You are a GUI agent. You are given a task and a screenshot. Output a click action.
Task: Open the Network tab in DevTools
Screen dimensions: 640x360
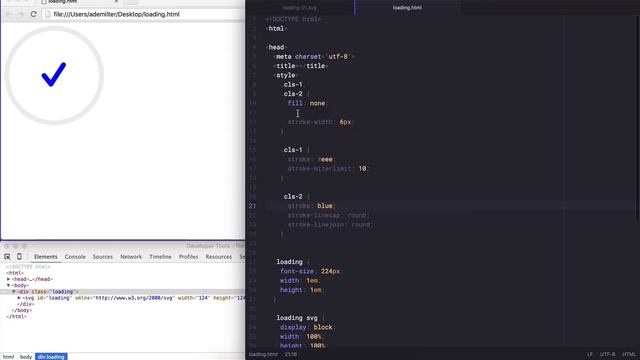pyautogui.click(x=131, y=257)
